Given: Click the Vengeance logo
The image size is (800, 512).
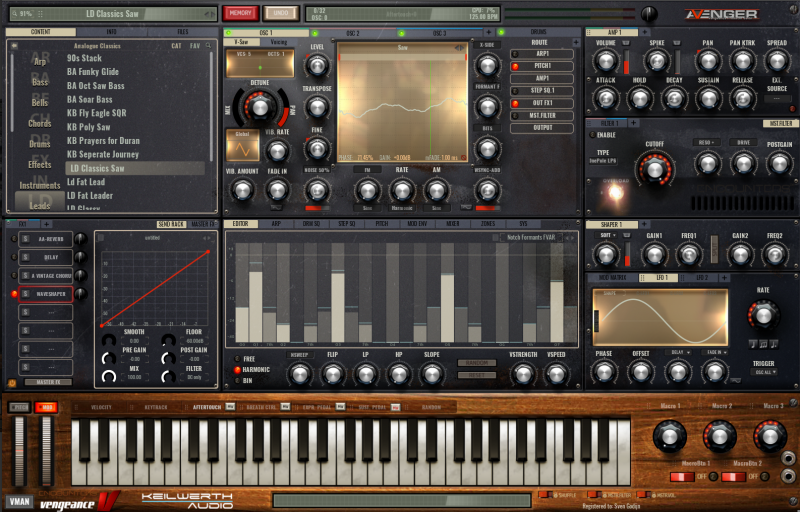Looking at the screenshot, I should 80,501.
